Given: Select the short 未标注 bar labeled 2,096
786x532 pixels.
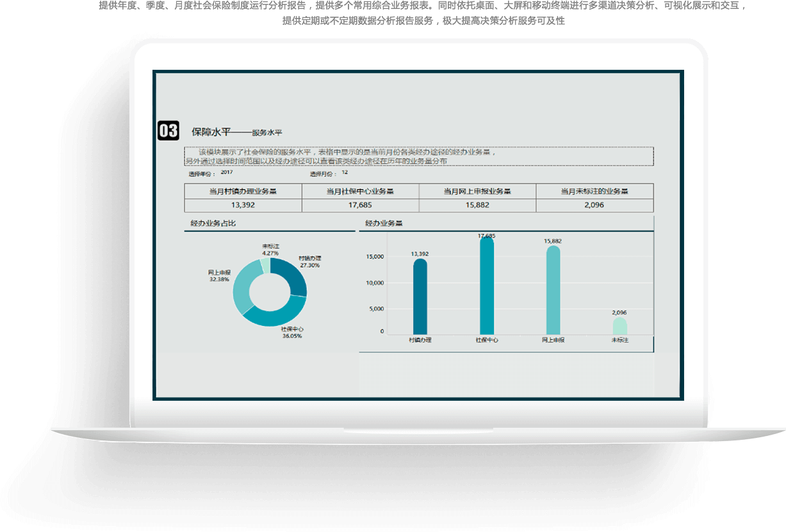Looking at the screenshot, I should pyautogui.click(x=619, y=326).
